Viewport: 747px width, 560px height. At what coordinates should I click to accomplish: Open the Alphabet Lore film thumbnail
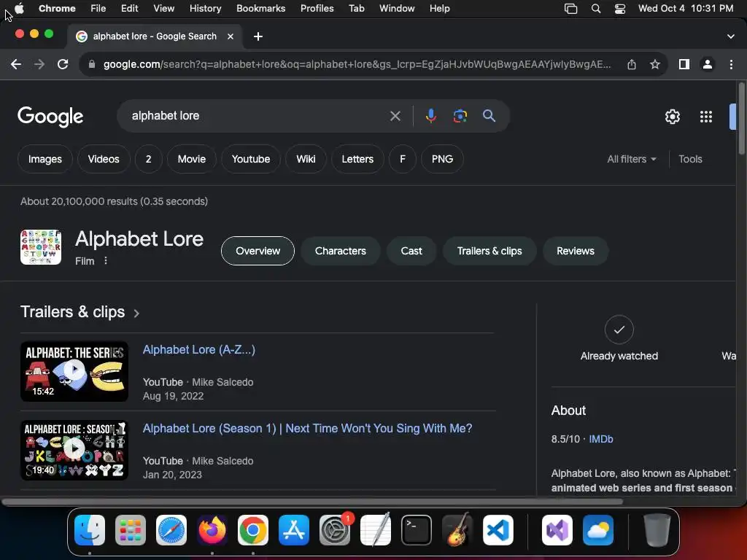click(x=41, y=247)
